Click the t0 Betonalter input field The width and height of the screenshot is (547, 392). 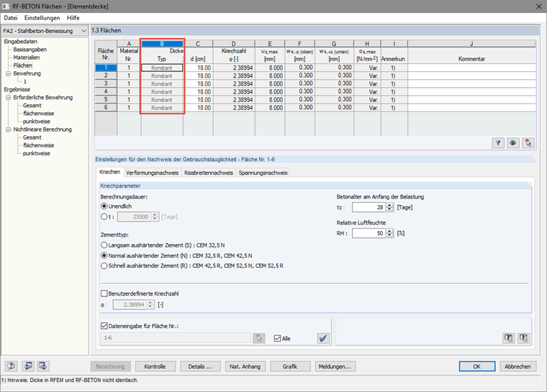(369, 207)
